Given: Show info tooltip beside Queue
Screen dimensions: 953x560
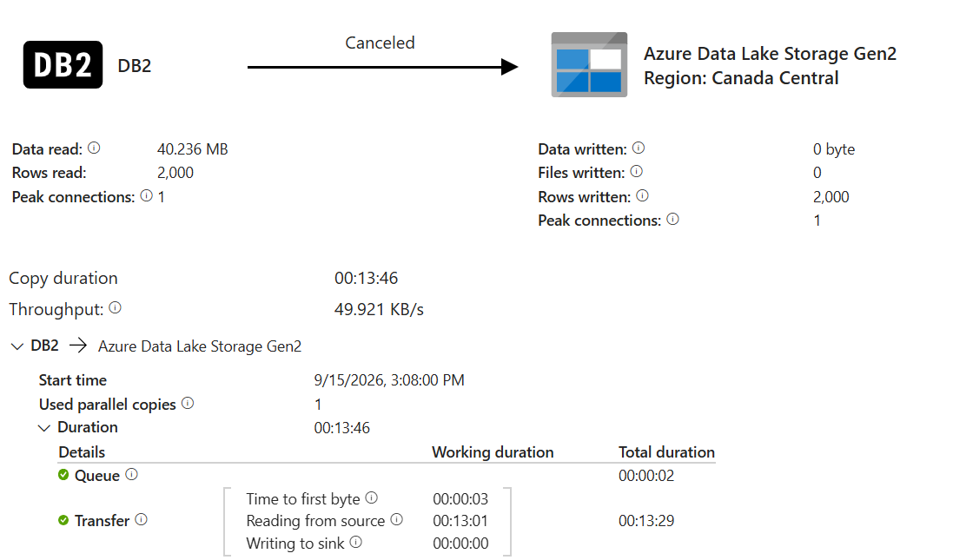Looking at the screenshot, I should tap(132, 474).
